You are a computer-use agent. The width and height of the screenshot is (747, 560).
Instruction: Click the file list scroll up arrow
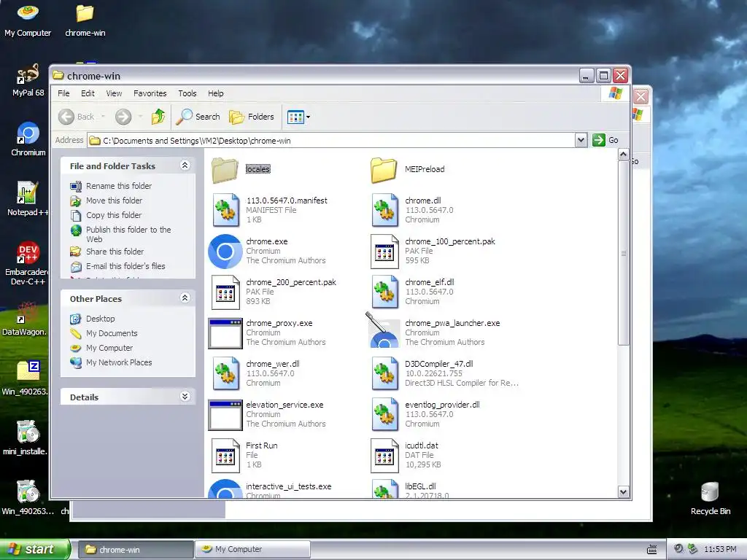coord(623,155)
